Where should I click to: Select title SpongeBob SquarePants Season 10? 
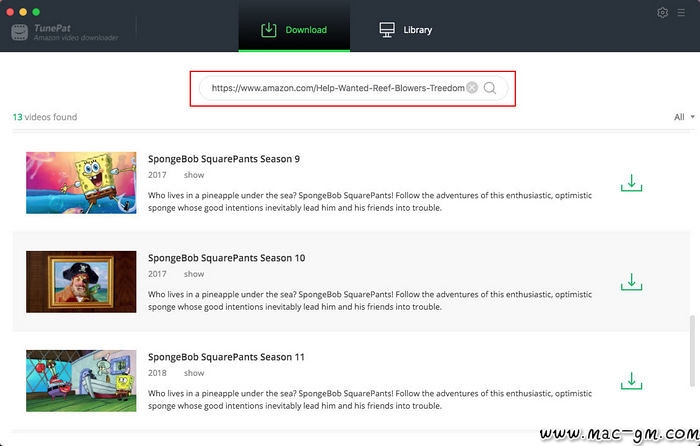pyautogui.click(x=227, y=258)
